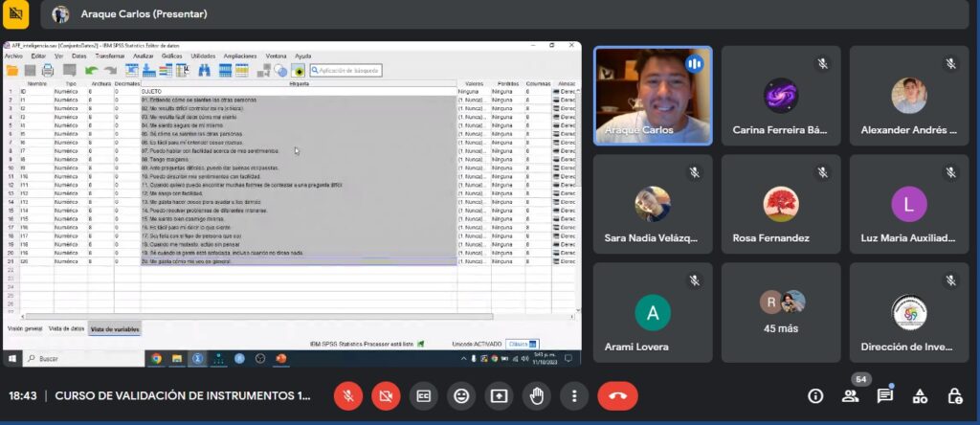980x425 pixels.
Task: Open the Meet meeting details info icon
Action: [x=815, y=395]
